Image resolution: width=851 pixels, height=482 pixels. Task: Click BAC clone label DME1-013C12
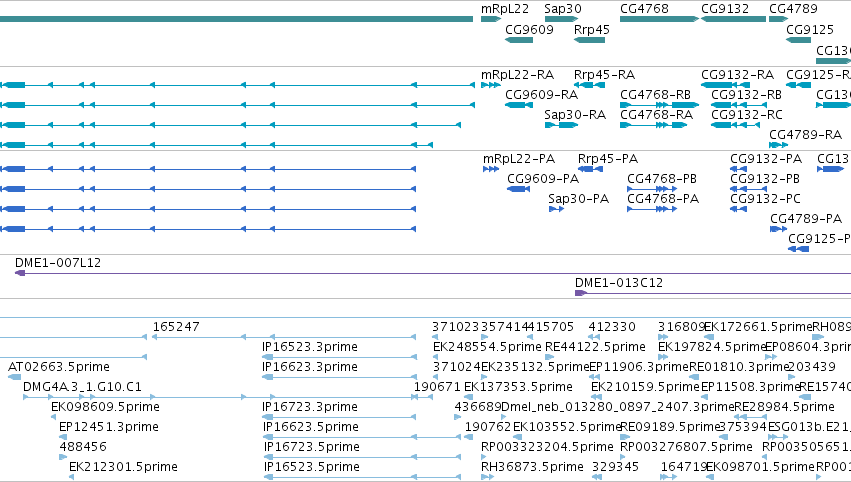coord(619,283)
